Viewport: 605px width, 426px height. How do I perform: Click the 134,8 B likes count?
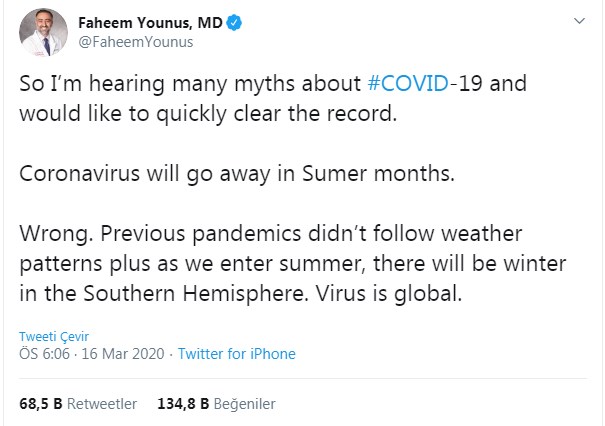tap(181, 405)
